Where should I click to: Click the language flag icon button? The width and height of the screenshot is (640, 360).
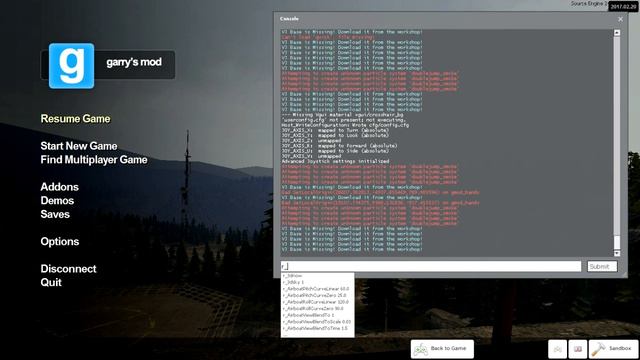point(578,349)
